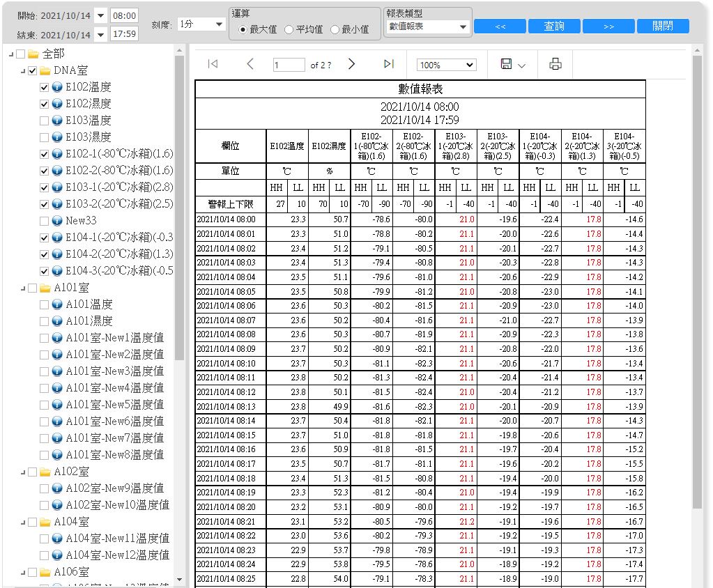Screen dimensions: 713x588
Task: Click globe icon beside A101室-New8溫度值
Action: point(57,454)
